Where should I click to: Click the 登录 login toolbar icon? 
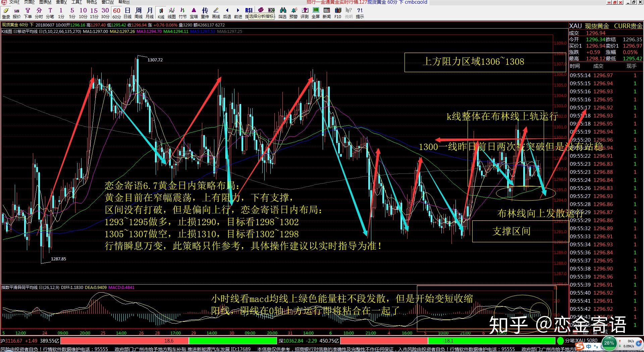pos(6,13)
